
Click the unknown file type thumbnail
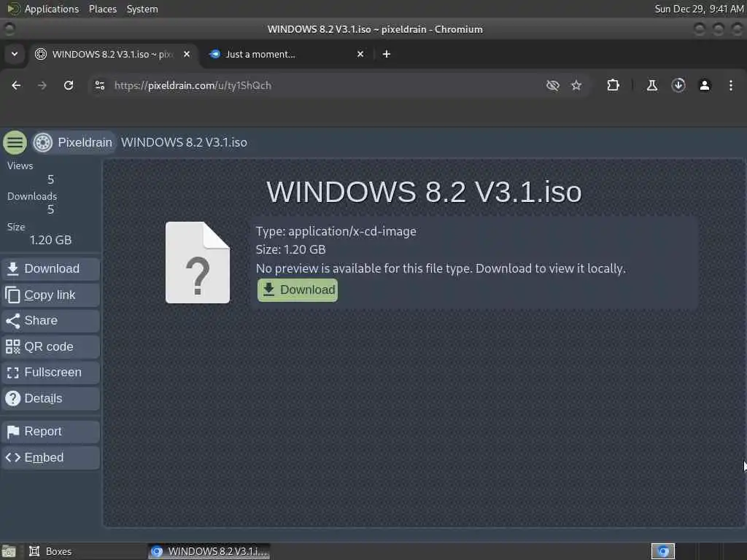[198, 262]
